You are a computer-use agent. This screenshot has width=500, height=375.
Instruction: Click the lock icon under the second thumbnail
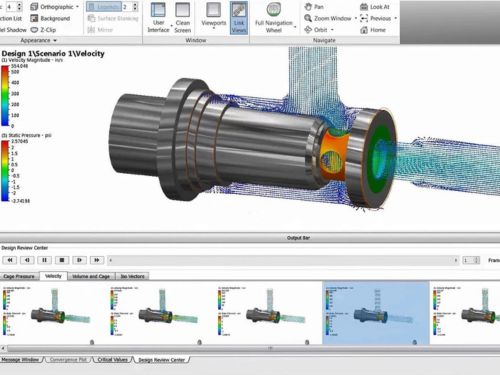point(199,342)
